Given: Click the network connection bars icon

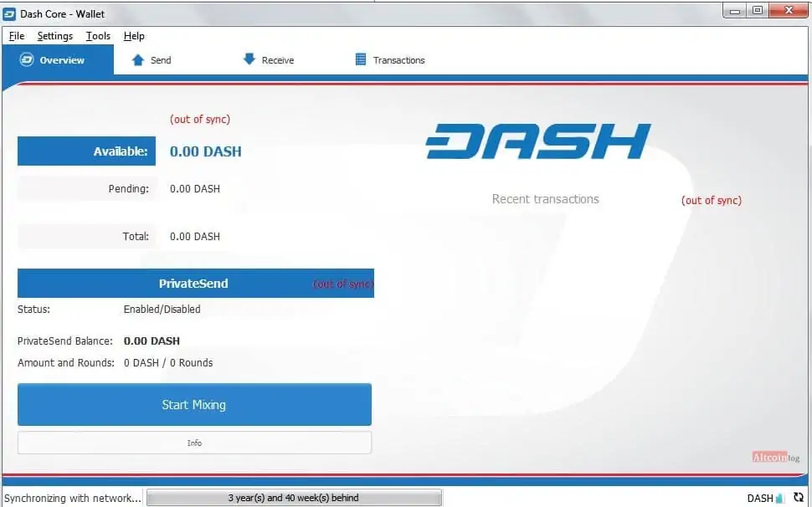Looking at the screenshot, I should click(x=780, y=498).
